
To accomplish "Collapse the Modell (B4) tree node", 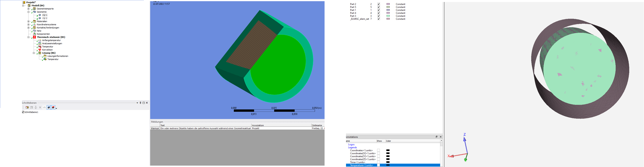I will tap(23, 6).
